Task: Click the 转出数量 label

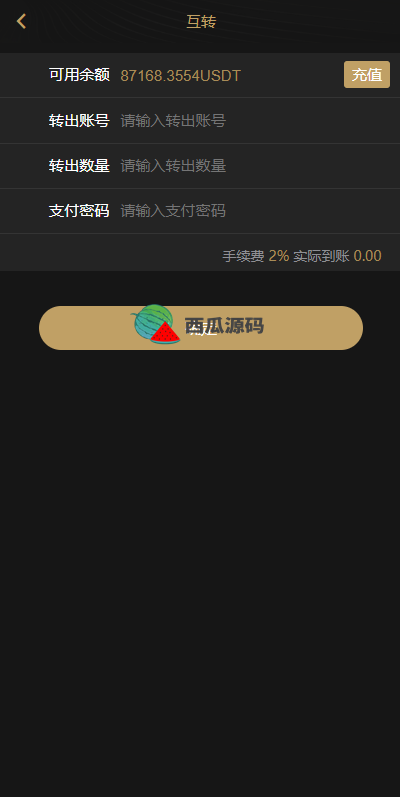Action: pos(79,166)
